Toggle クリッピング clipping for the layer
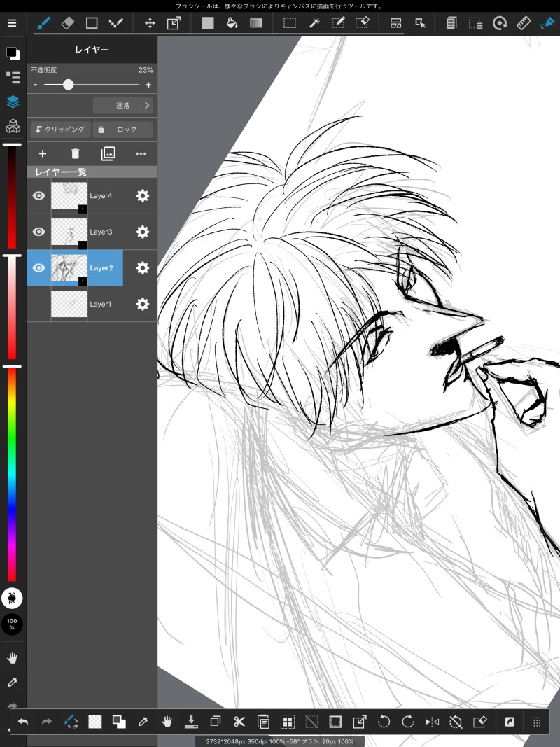This screenshot has width=560, height=747. click(60, 130)
